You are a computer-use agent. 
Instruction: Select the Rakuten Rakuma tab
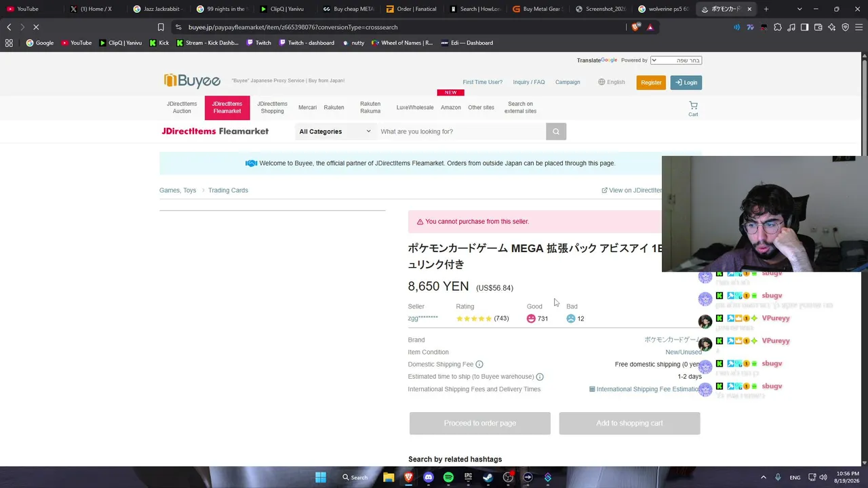click(x=370, y=108)
